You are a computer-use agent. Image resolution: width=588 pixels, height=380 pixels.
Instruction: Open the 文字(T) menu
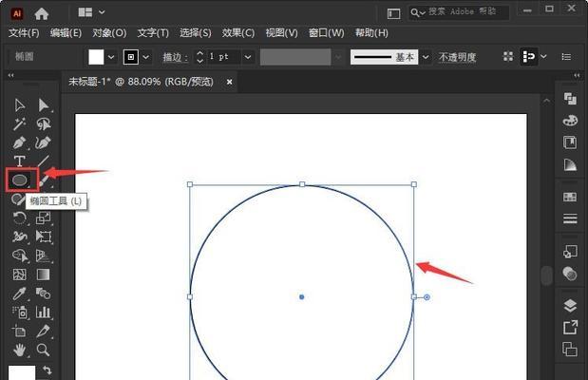153,33
